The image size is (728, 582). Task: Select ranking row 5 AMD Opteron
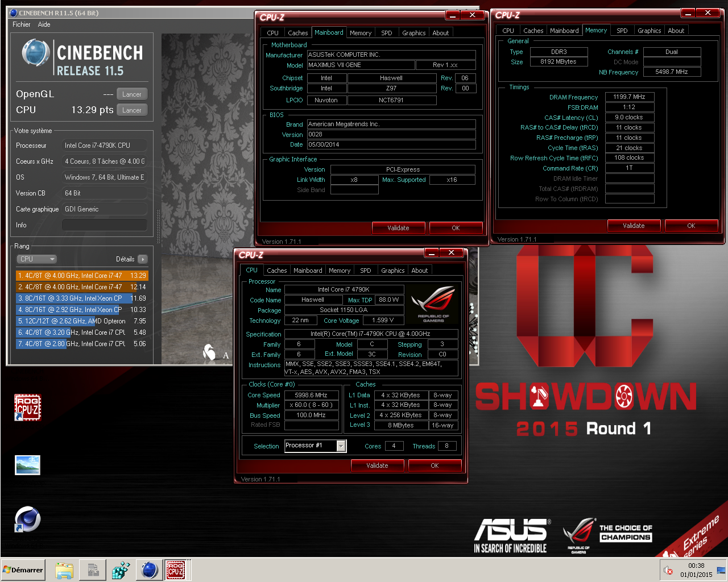[82, 321]
